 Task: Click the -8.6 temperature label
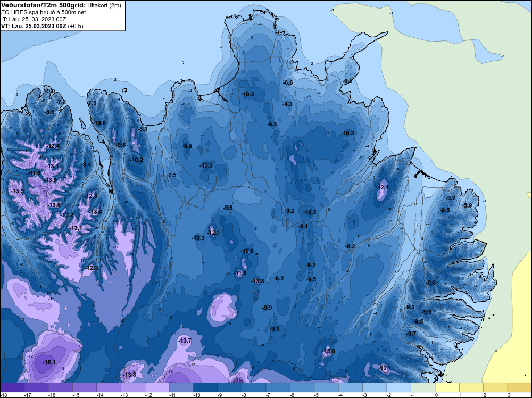tap(49, 112)
